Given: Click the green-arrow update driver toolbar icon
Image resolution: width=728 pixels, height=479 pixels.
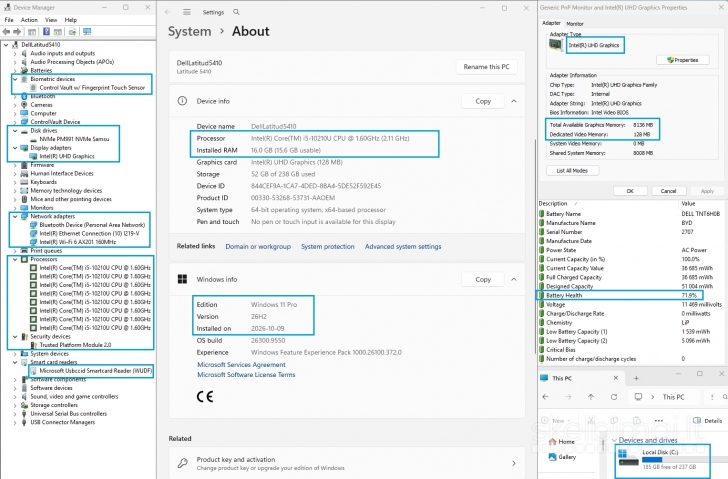Looking at the screenshot, I should pyautogui.click(x=72, y=32).
